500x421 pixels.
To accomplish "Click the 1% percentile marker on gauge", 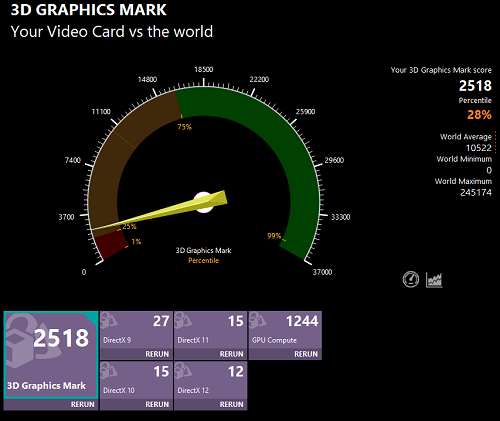I will pos(136,241).
